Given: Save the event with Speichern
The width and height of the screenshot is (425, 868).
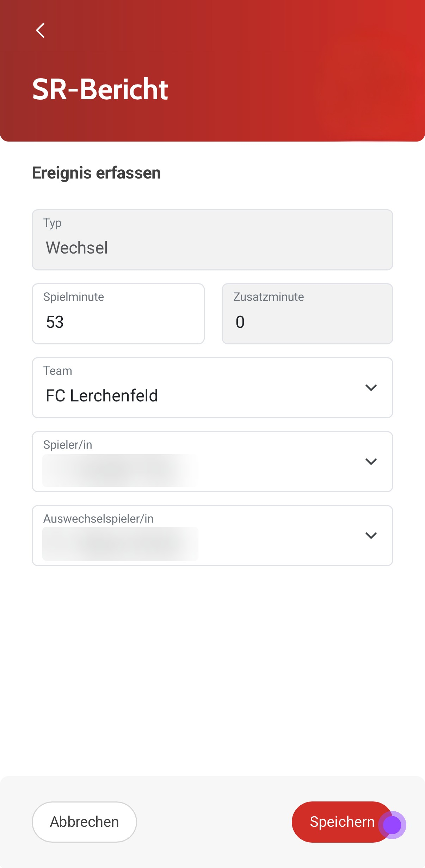Looking at the screenshot, I should (x=341, y=822).
